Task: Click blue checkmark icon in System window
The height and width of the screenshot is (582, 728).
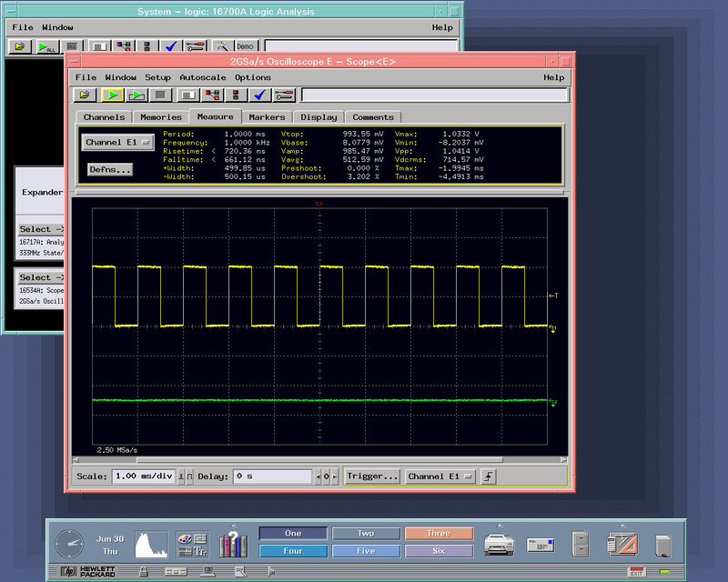Action: (171, 46)
